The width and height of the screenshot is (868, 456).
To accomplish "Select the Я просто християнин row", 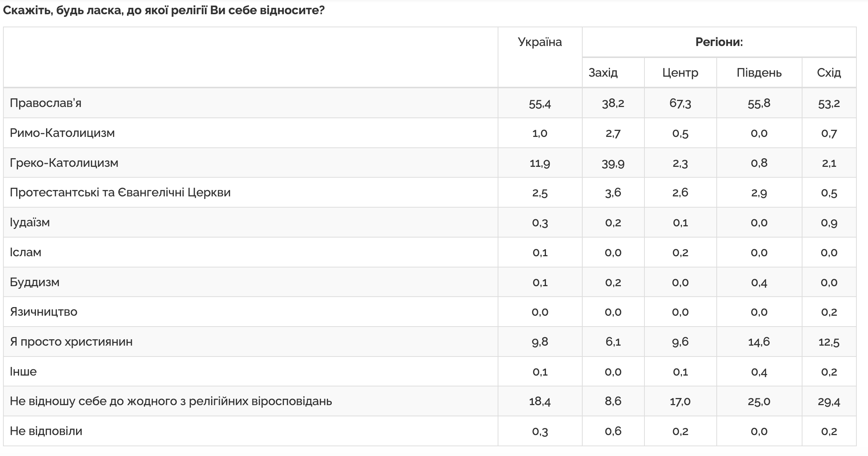I will point(430,342).
